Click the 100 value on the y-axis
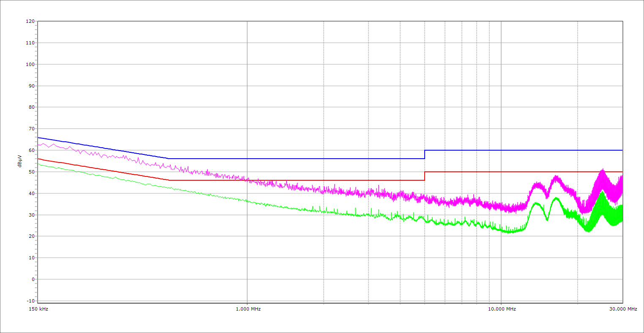 [x=30, y=64]
